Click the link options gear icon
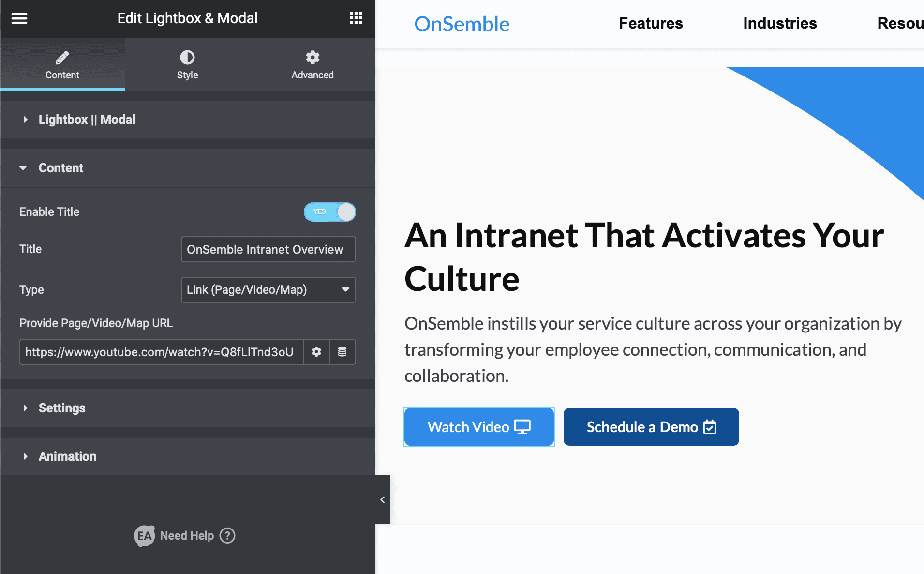This screenshot has width=924, height=574. (316, 352)
